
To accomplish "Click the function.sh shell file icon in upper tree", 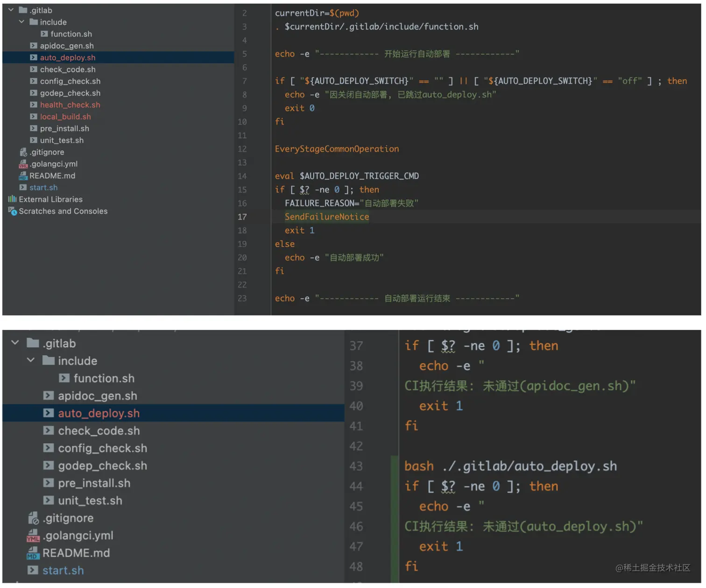I will 44,34.
